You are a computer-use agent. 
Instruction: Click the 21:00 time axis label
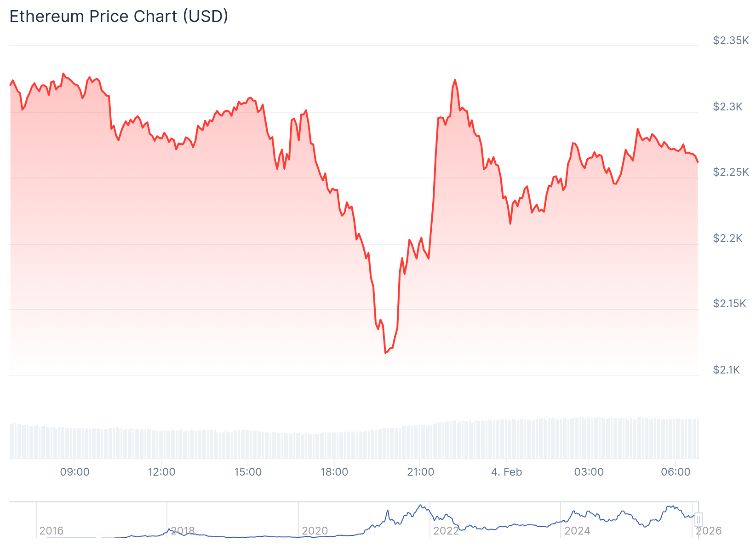(x=420, y=472)
